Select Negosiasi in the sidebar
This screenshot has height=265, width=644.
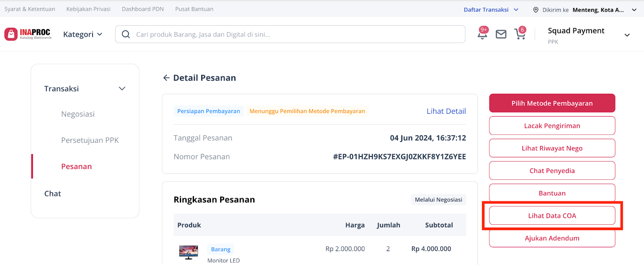pyautogui.click(x=78, y=114)
